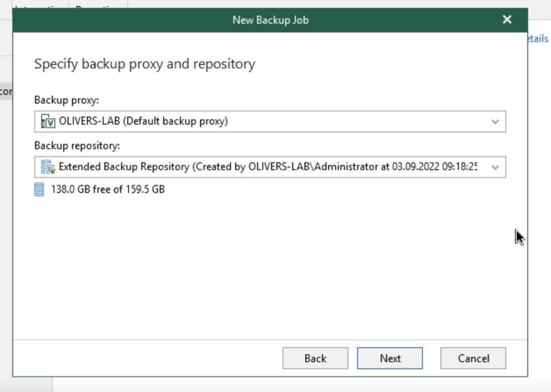Click the Backup proxy label
The image size is (551, 392).
[x=67, y=101]
